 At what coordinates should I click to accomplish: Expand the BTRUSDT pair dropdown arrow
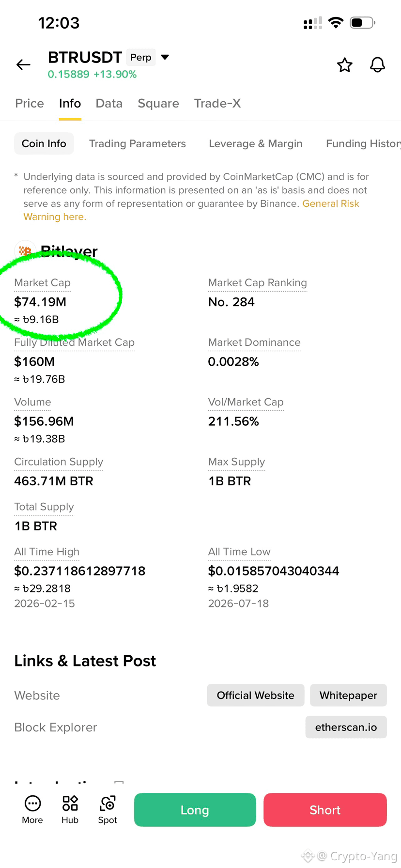click(x=165, y=57)
